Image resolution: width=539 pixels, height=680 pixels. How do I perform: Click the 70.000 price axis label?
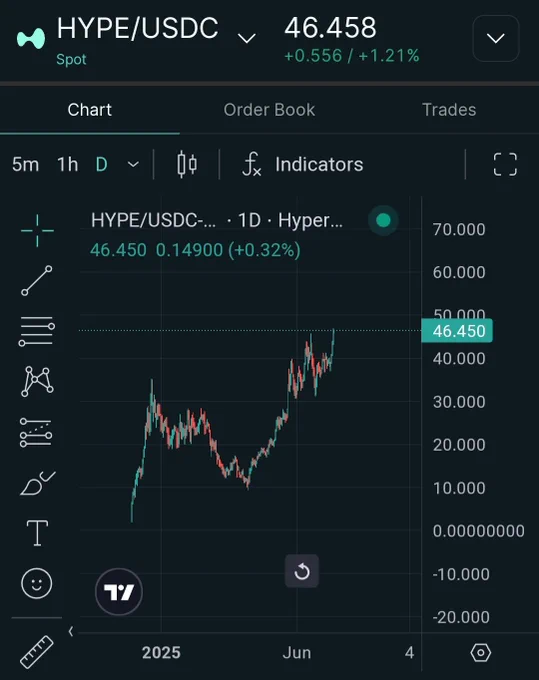point(459,229)
